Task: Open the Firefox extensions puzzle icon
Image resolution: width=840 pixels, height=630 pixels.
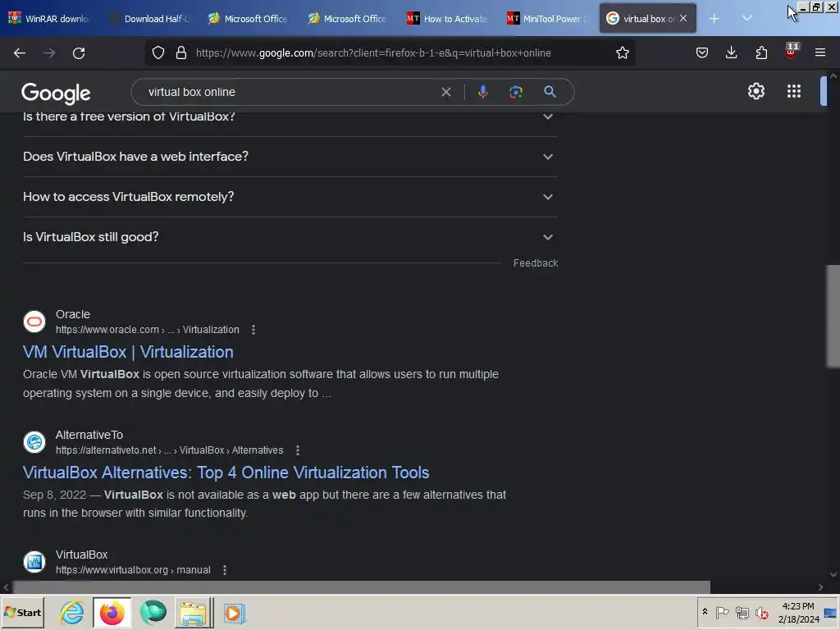Action: 761,53
